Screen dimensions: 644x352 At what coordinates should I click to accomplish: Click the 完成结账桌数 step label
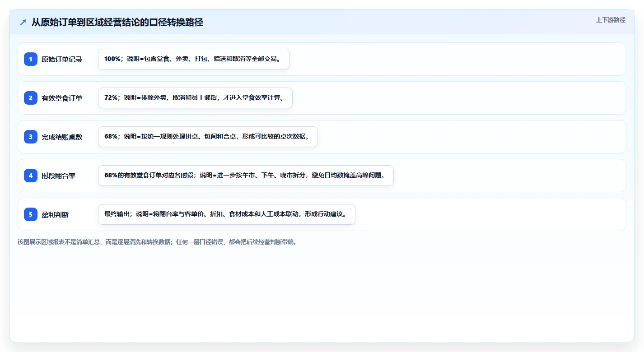click(62, 137)
